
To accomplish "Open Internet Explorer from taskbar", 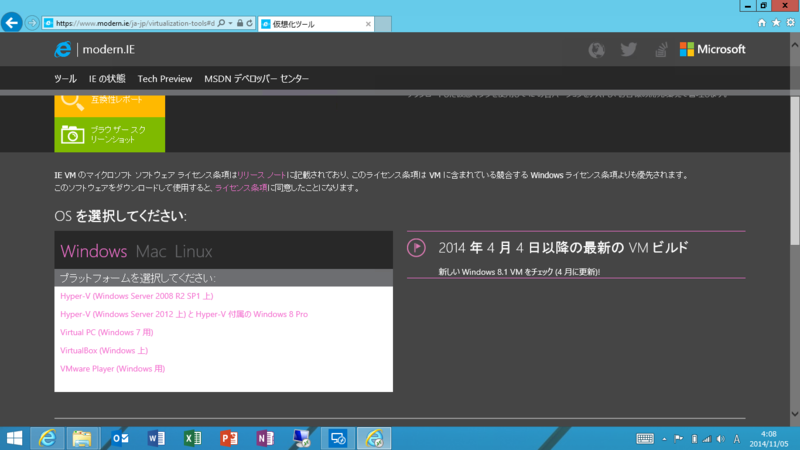I will 47,438.
